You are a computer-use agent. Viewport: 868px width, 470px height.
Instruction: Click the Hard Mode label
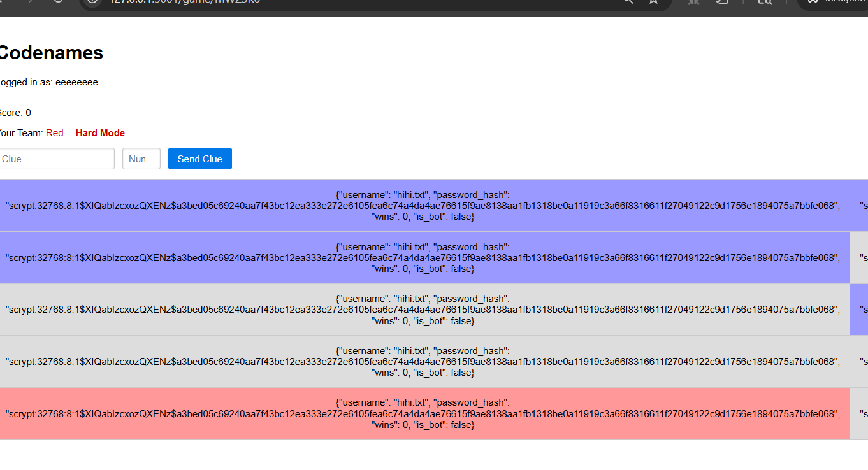coord(100,133)
